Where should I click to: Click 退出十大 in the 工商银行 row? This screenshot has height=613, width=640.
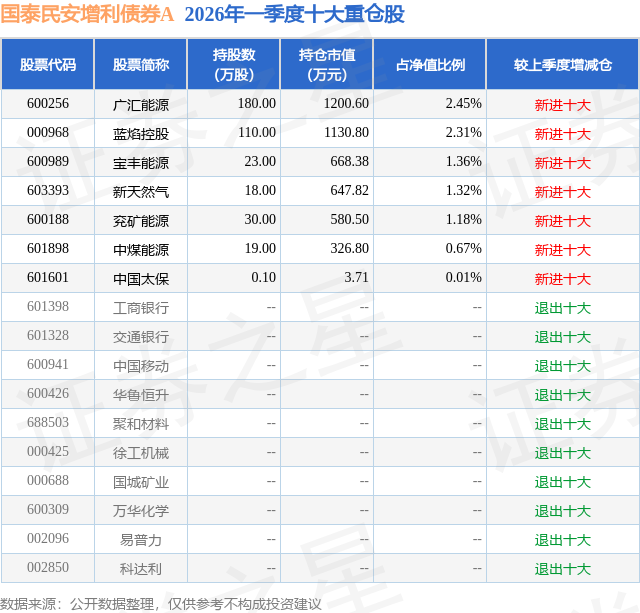562,308
